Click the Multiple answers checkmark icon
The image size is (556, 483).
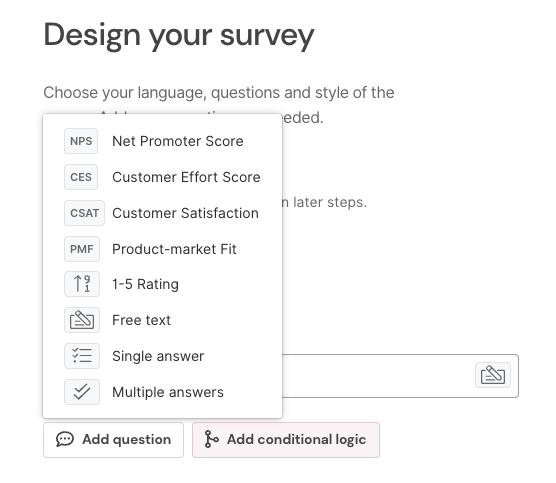tap(82, 392)
